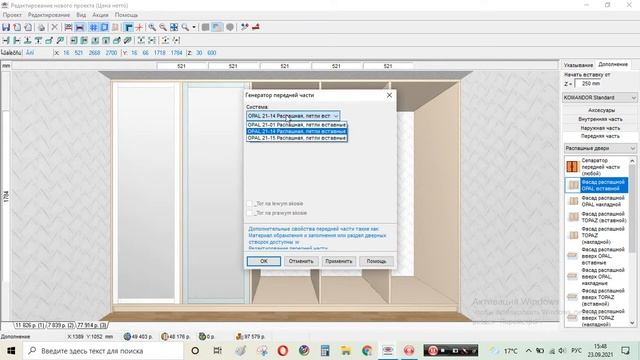Viewport: 640px width, 360px height.
Task: Click the first icon in second toolbar row
Action: point(6,40)
